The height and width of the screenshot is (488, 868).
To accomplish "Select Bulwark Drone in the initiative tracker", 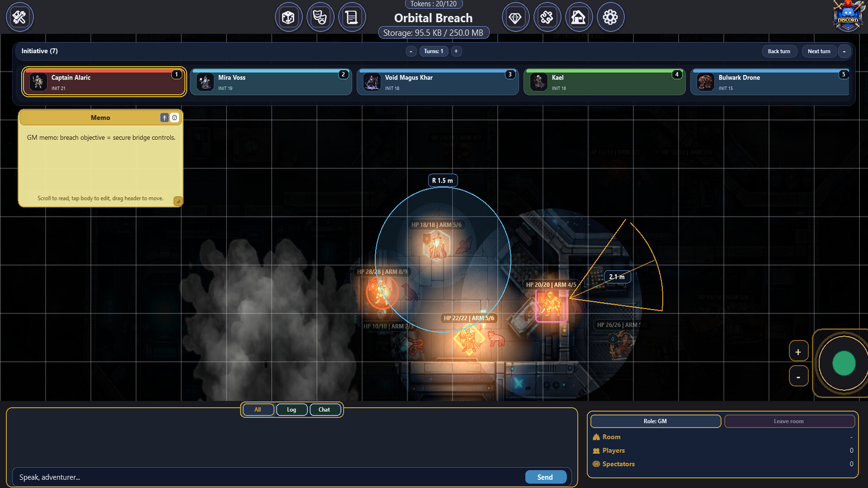I will pos(770,82).
